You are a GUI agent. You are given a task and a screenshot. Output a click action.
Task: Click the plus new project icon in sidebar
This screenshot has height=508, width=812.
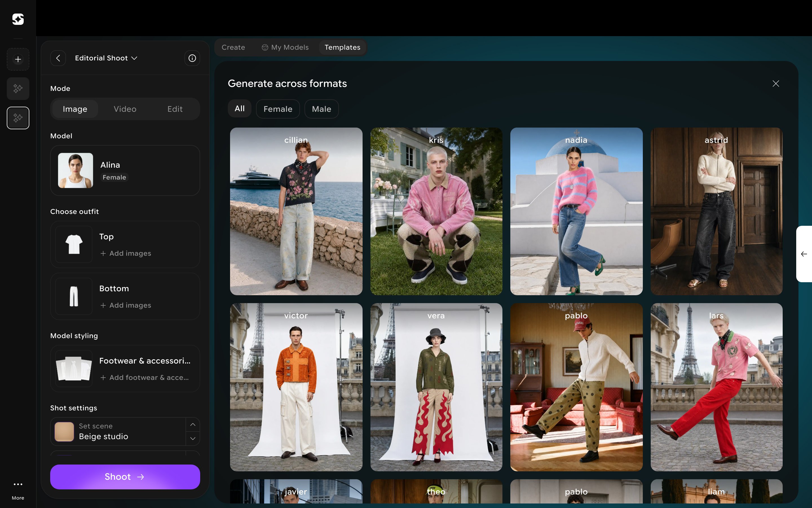click(x=18, y=60)
